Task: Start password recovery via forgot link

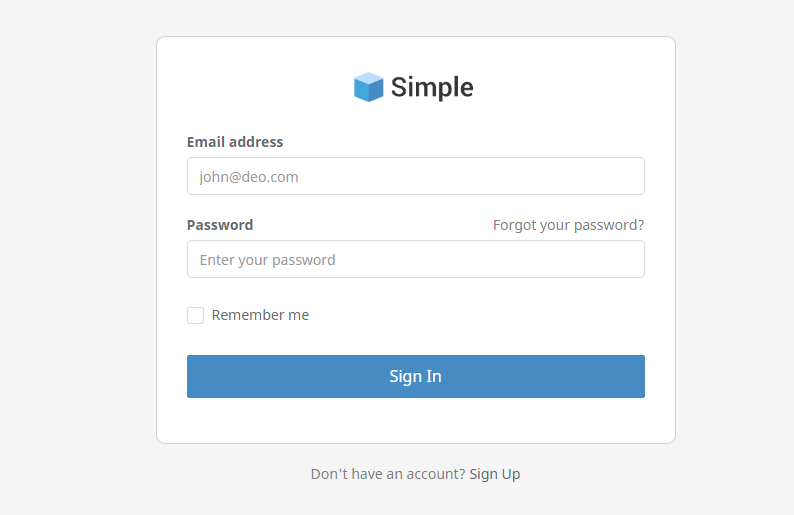Action: [x=569, y=225]
